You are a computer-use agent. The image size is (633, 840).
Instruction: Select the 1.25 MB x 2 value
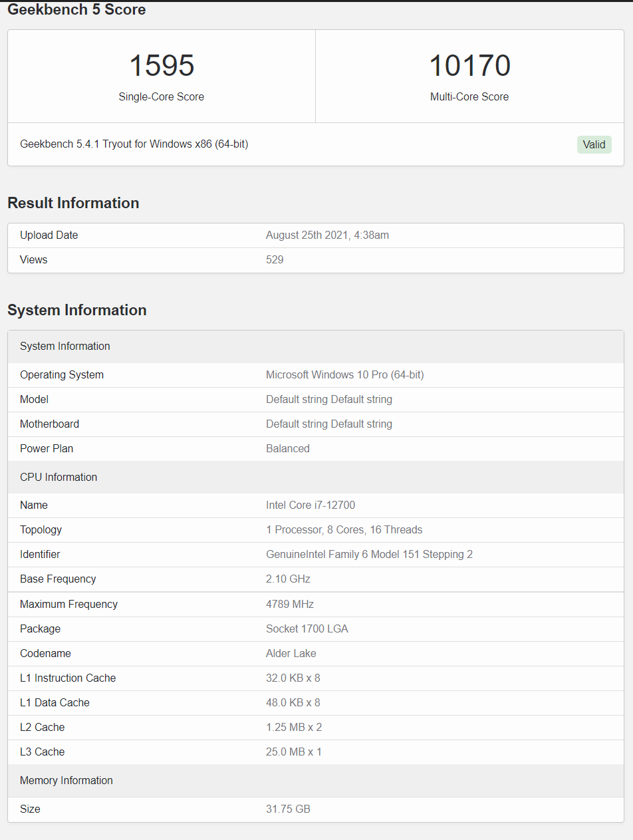tap(294, 727)
